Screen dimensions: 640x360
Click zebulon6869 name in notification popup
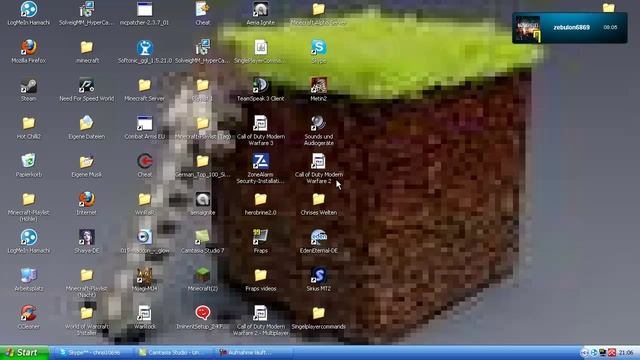[x=571, y=27]
